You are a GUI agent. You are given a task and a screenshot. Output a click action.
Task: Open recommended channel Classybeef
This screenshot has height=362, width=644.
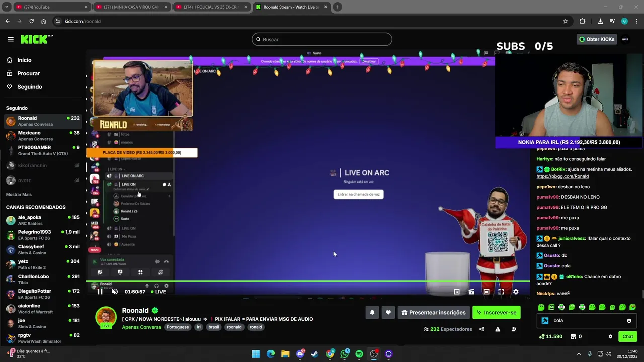coord(43,250)
